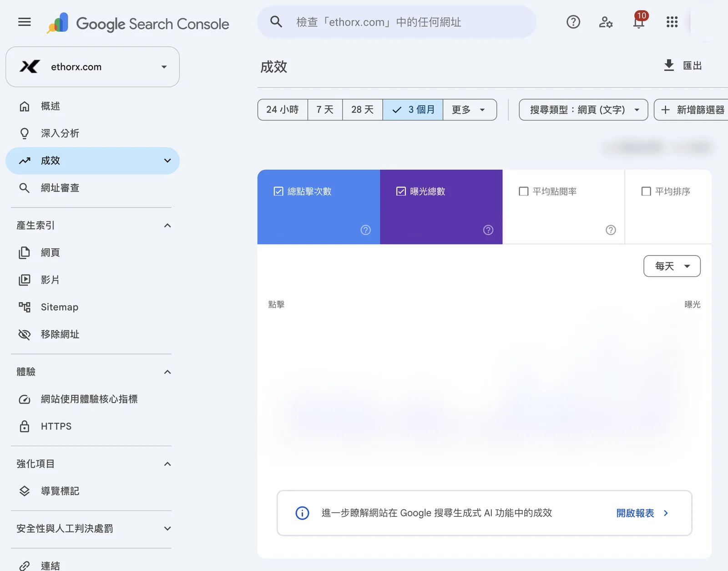Open the Sitemap report
728x571 pixels.
(x=92, y=307)
